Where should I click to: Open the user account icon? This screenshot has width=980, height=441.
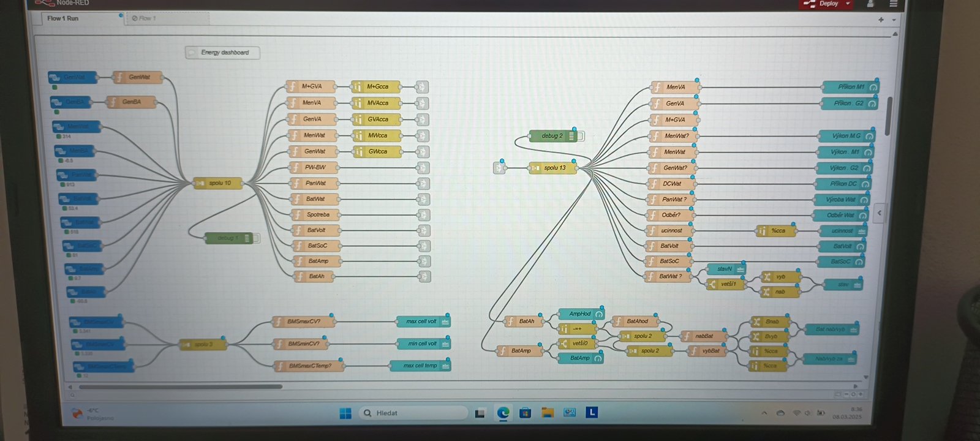(x=870, y=4)
